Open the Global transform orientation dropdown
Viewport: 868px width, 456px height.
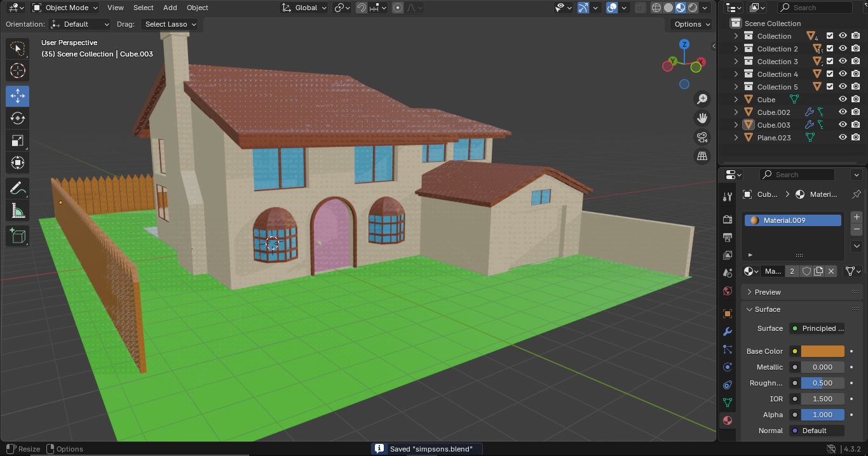[x=304, y=8]
